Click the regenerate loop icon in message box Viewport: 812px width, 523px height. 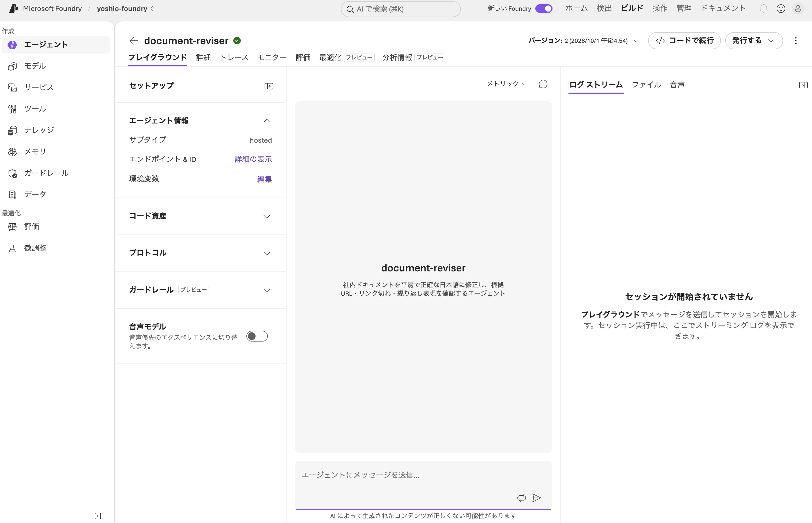(521, 498)
